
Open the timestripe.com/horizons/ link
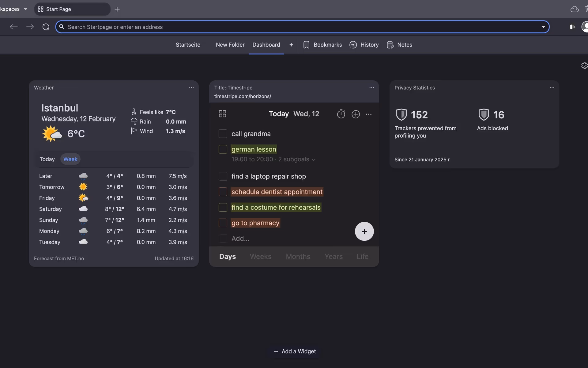(x=242, y=96)
